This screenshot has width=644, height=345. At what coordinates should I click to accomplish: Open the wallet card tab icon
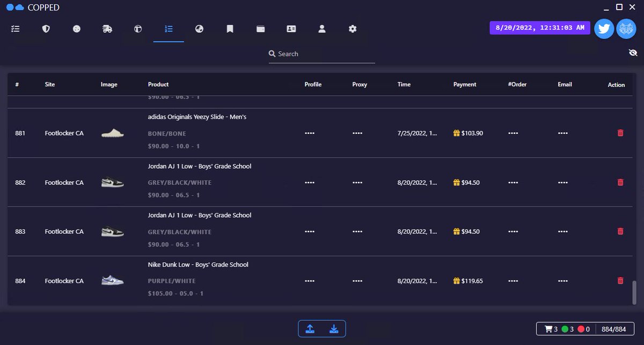click(261, 29)
